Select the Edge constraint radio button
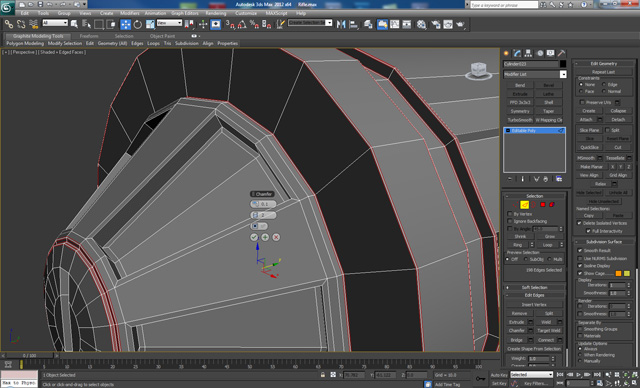The width and height of the screenshot is (640, 388). tap(604, 84)
